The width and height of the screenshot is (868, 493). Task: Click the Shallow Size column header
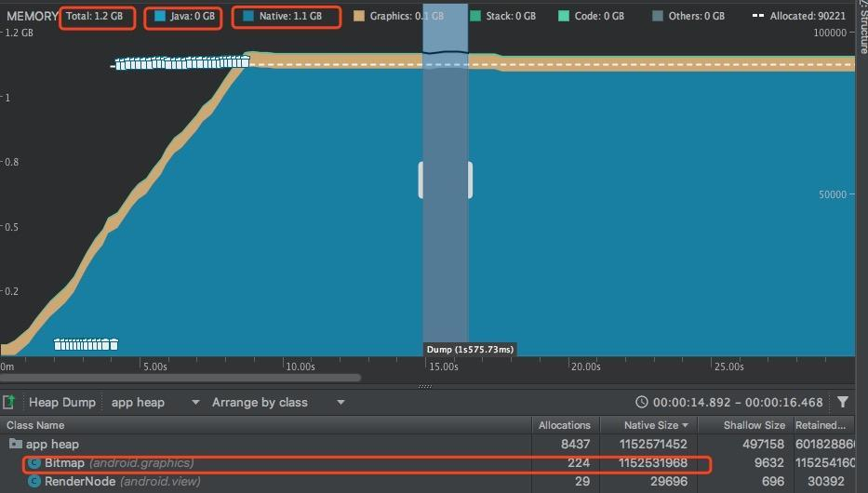click(754, 425)
